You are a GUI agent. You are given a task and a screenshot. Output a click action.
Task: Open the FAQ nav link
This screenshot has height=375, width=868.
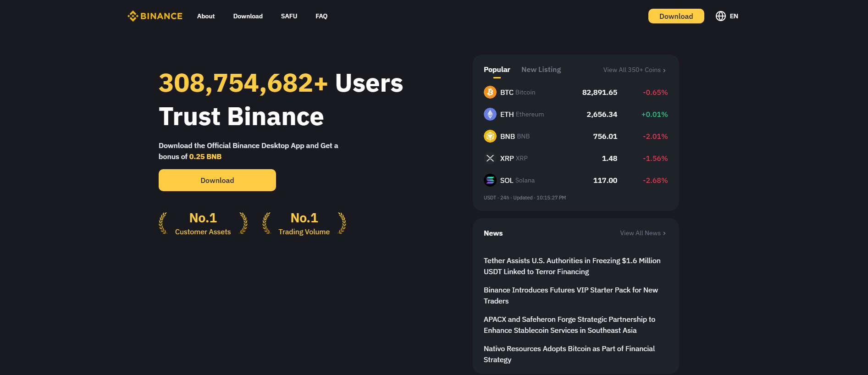[321, 16]
